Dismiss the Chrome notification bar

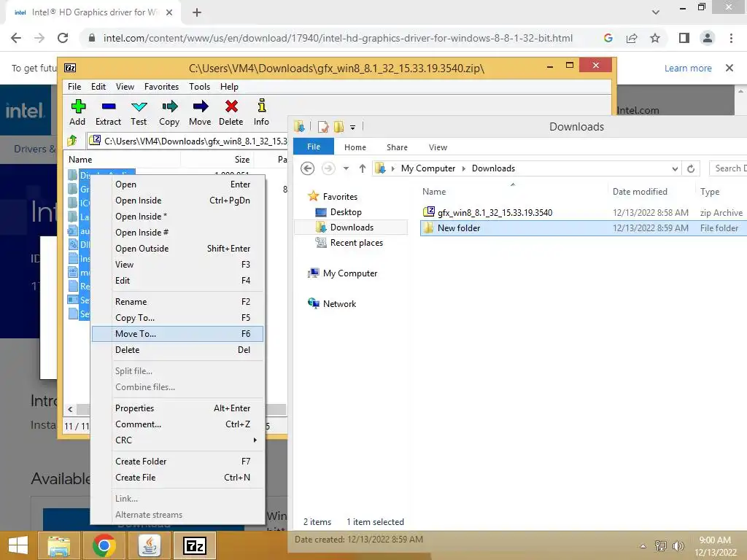[729, 68]
